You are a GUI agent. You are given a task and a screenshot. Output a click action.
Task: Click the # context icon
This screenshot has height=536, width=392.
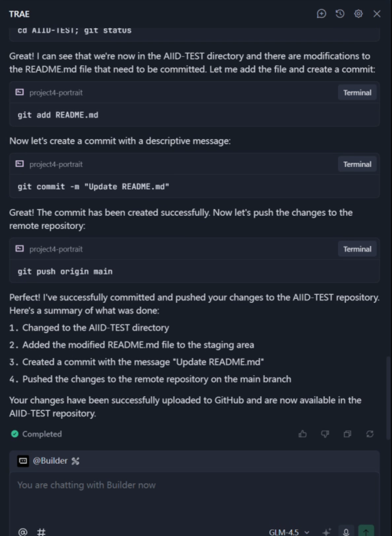(41, 532)
